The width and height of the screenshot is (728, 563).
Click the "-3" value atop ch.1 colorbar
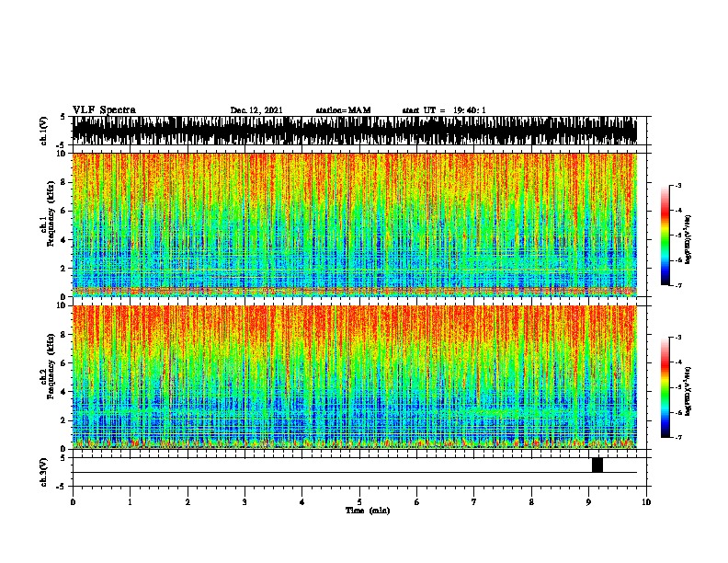point(677,185)
